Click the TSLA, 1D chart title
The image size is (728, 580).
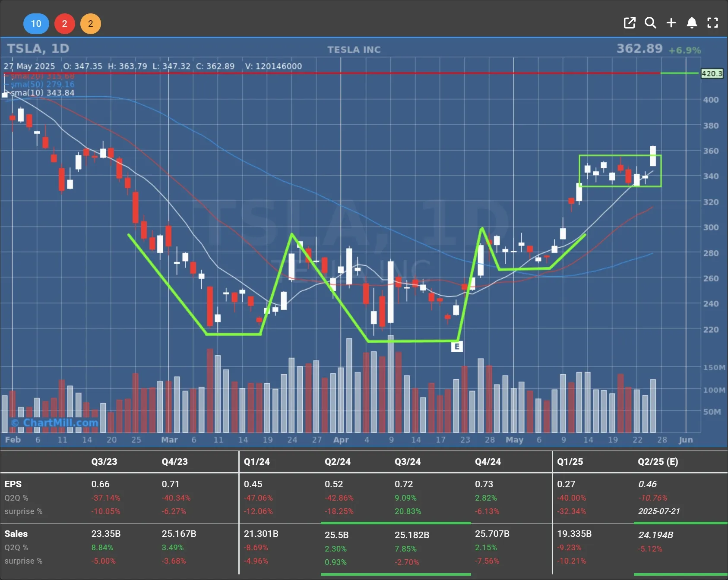tap(38, 48)
